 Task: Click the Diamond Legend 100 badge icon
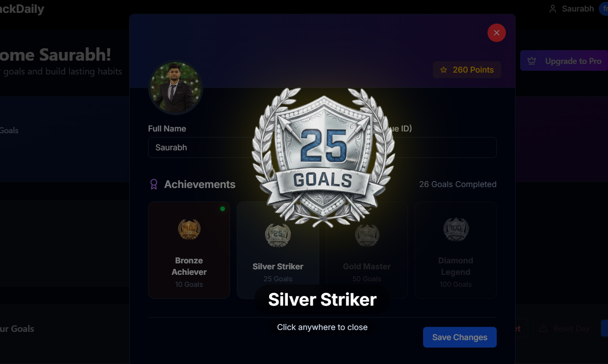[456, 229]
